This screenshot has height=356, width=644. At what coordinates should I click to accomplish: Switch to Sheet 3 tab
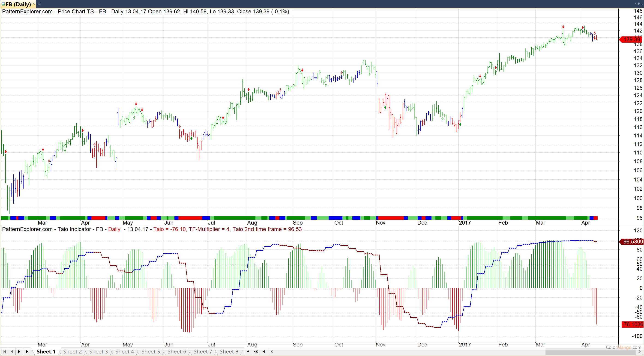[99, 352]
